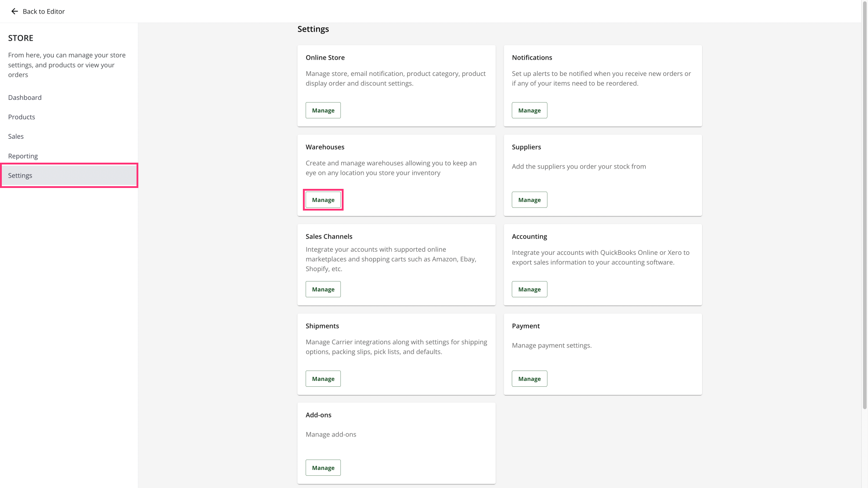This screenshot has height=488, width=868.
Task: Click the back arrow icon
Action: (x=14, y=11)
